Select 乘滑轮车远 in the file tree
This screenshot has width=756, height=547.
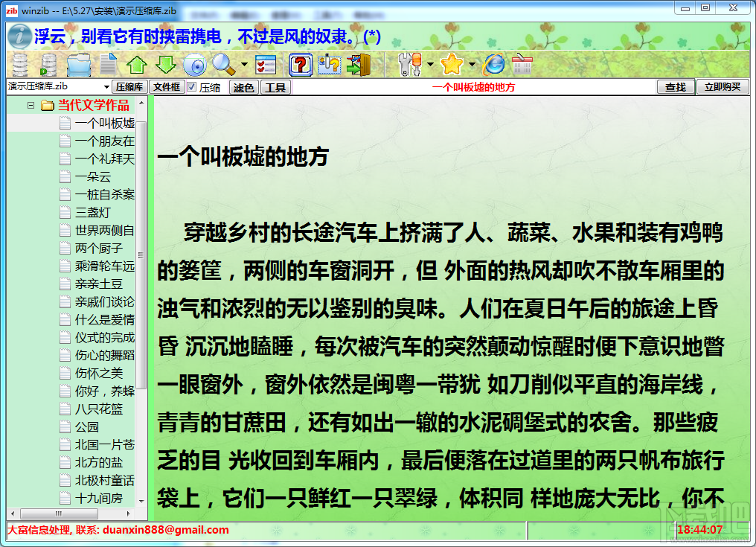(105, 266)
